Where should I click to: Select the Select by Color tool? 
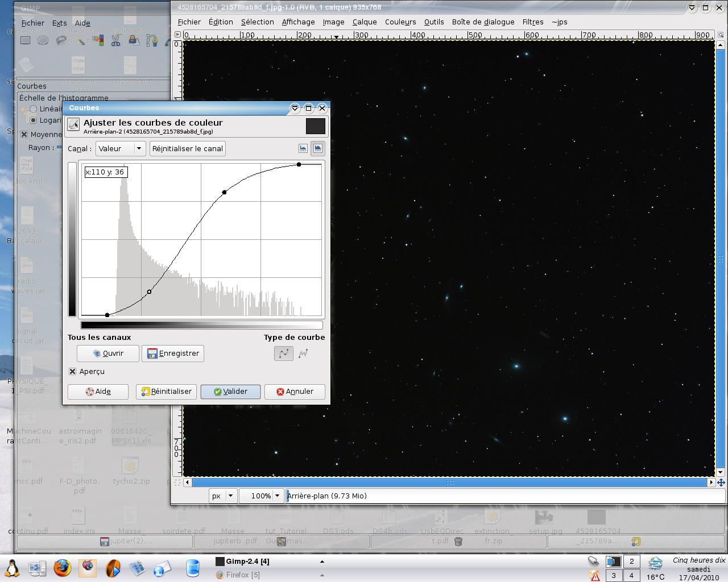click(98, 40)
